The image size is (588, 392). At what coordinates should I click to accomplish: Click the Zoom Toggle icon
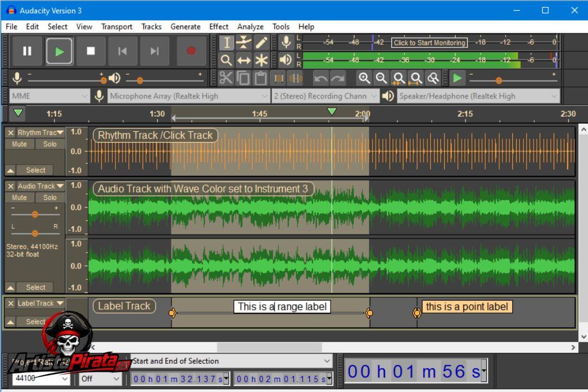(x=433, y=78)
